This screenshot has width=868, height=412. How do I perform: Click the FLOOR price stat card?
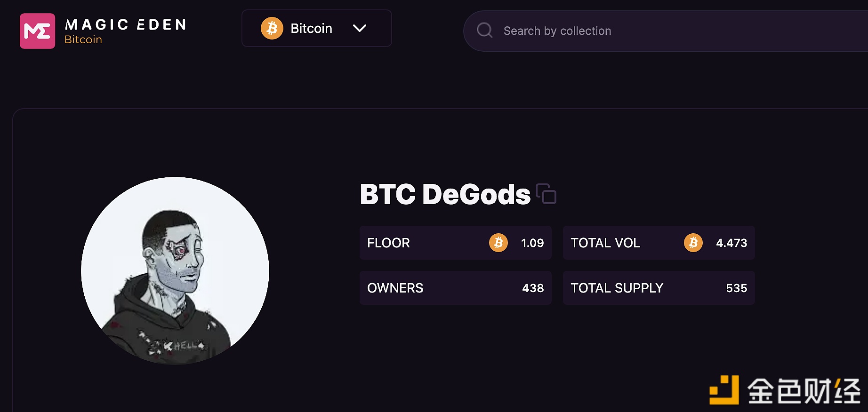pos(455,243)
